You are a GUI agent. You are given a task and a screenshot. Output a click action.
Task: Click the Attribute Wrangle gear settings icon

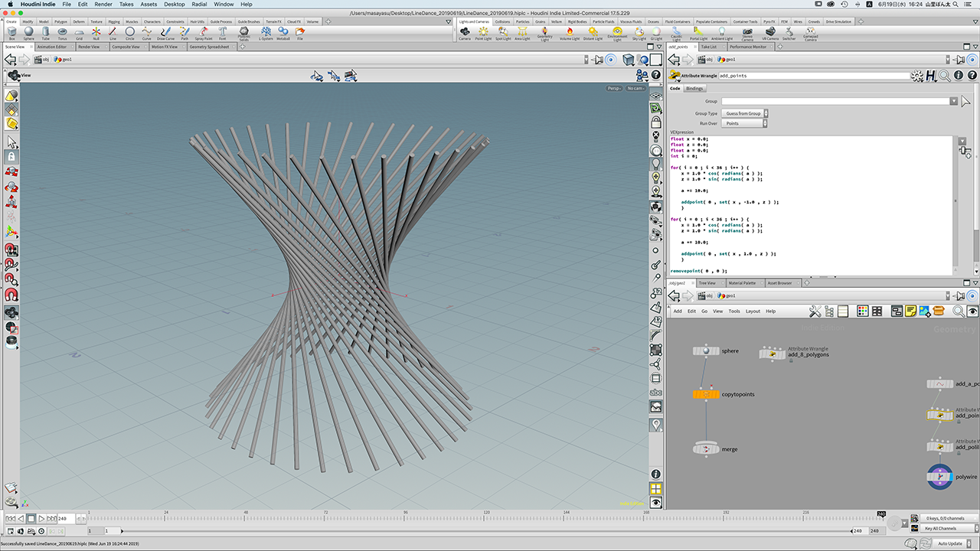pyautogui.click(x=918, y=76)
